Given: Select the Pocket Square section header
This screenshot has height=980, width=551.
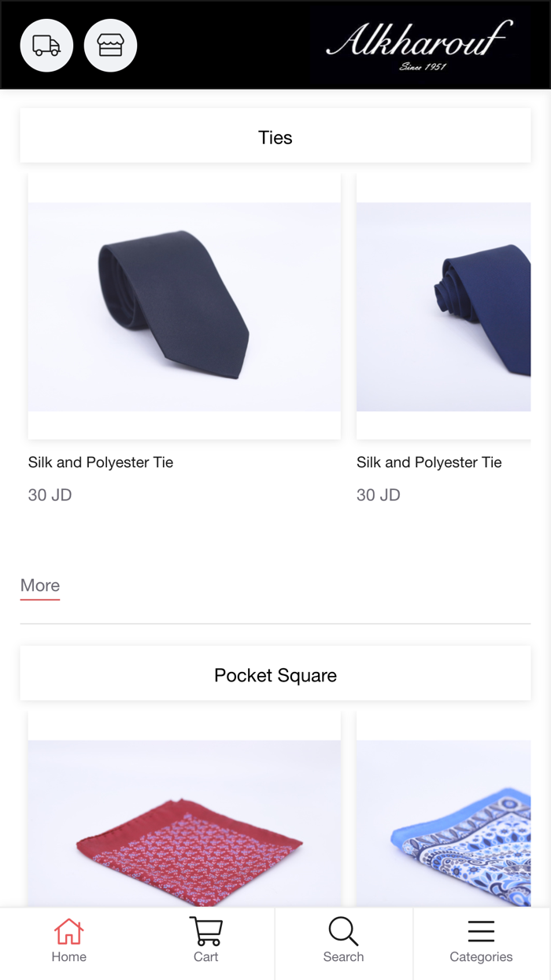Looking at the screenshot, I should [275, 675].
